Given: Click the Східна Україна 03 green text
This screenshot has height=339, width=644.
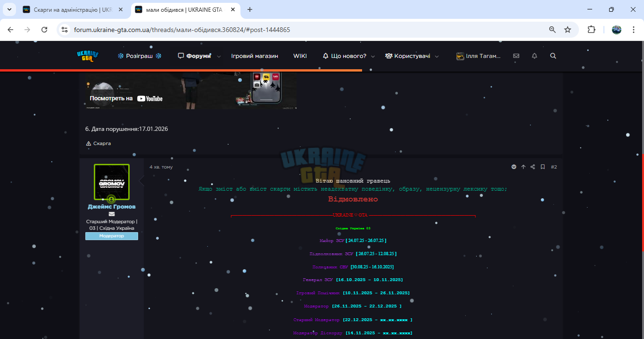Looking at the screenshot, I should (x=353, y=228).
